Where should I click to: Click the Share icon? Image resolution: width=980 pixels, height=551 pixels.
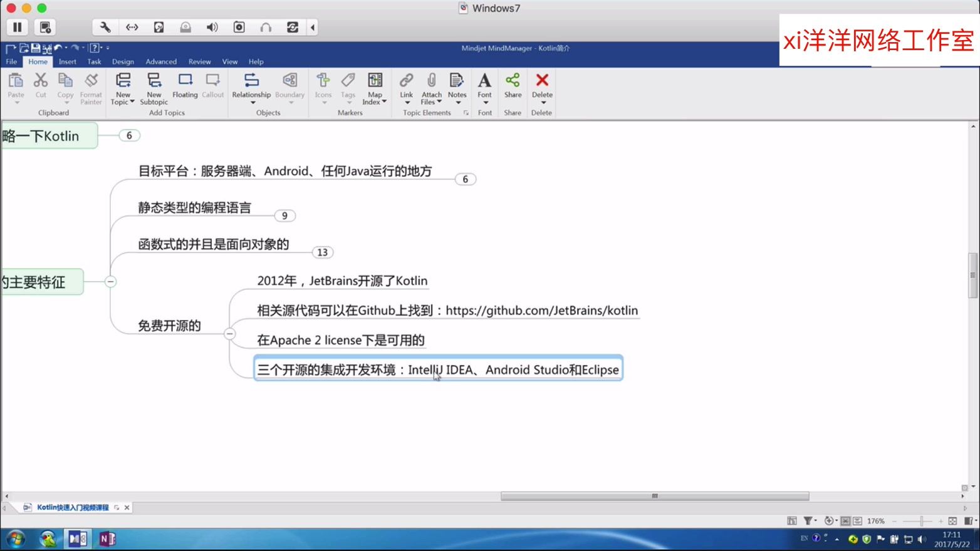click(x=513, y=80)
